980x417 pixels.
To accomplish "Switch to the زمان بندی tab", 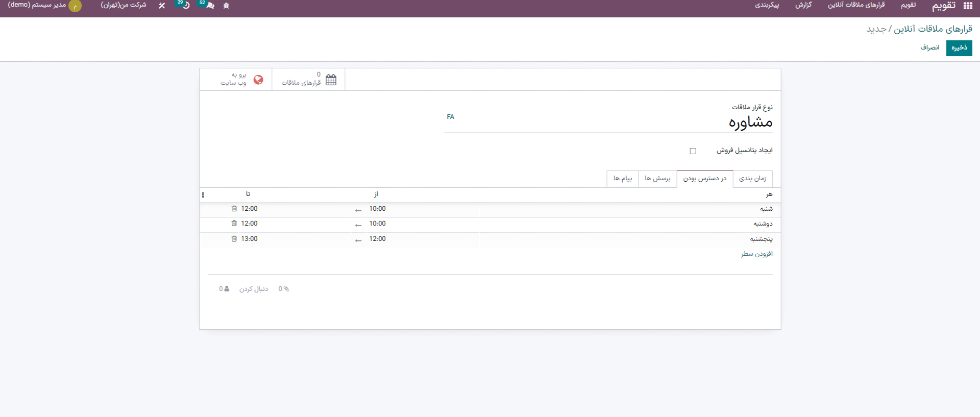I will pos(752,179).
